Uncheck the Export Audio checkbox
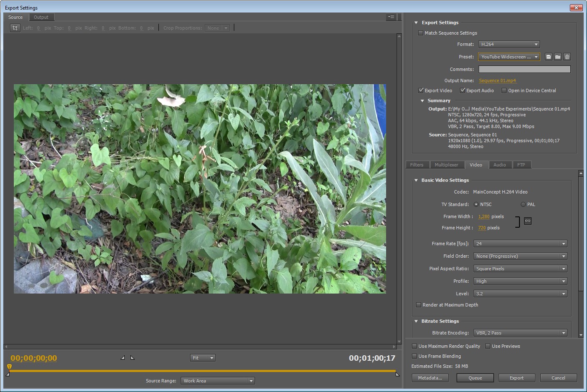Screen dimensions: 587x392 coord(462,90)
